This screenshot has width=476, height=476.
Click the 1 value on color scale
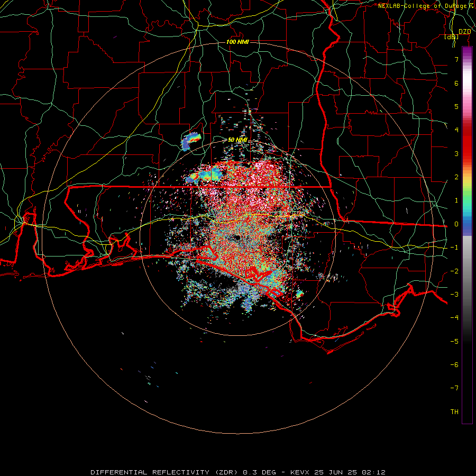pos(456,200)
